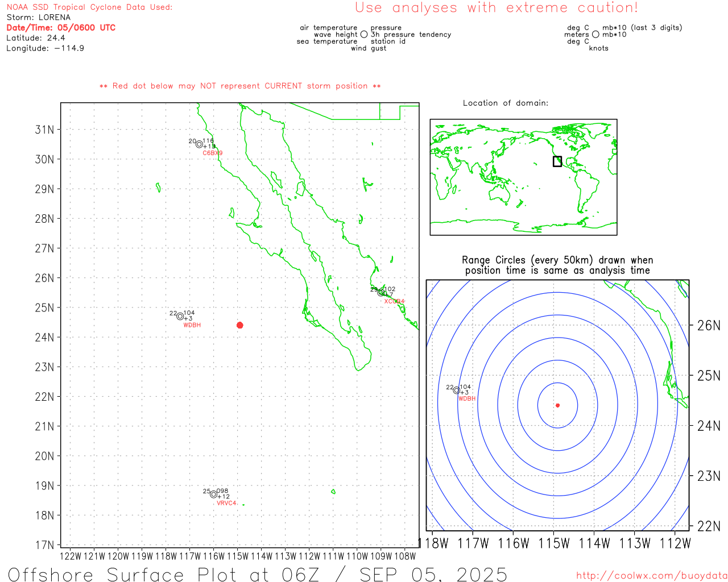Click the C6BX9 station marker circle
The height and width of the screenshot is (582, 728).
[x=200, y=144]
